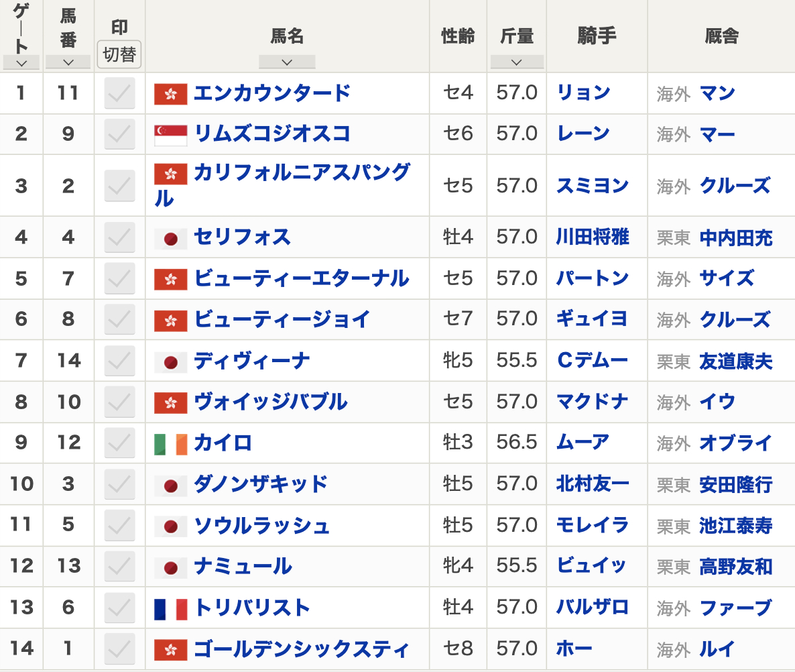Click Hong Kong flag beside エンカウンタード
Image resolution: width=795 pixels, height=672 pixels.
pyautogui.click(x=170, y=94)
